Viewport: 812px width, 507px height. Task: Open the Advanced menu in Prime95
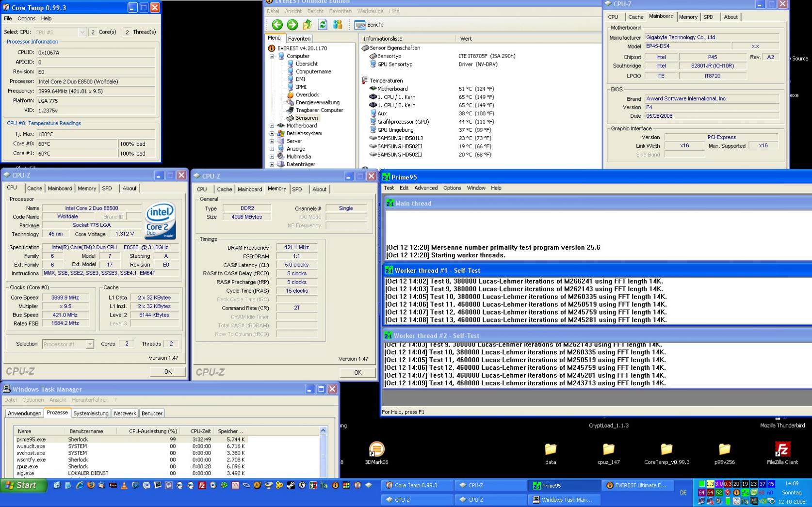point(426,188)
